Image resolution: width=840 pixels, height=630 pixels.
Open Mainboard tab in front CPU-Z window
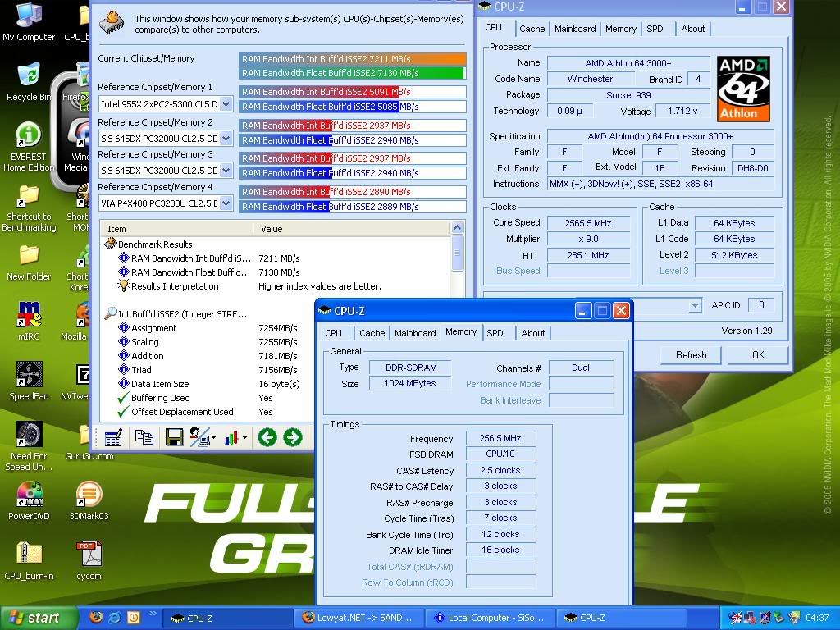pyautogui.click(x=415, y=333)
